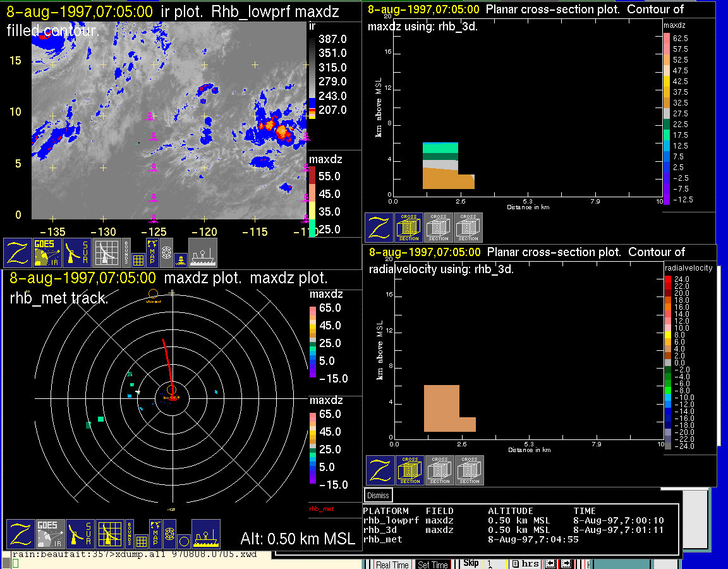Click the 62.5 swatch on the maxdz color scale

(x=666, y=39)
